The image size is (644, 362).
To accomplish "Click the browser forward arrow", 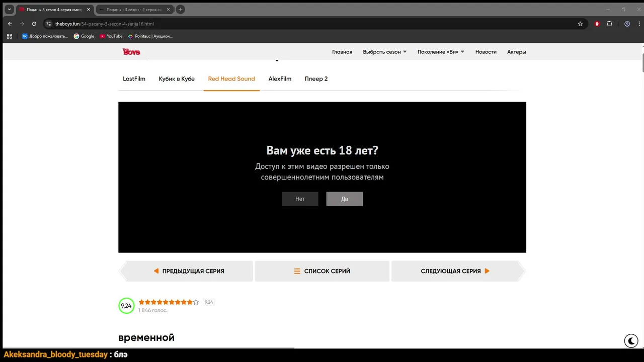I will tap(22, 24).
